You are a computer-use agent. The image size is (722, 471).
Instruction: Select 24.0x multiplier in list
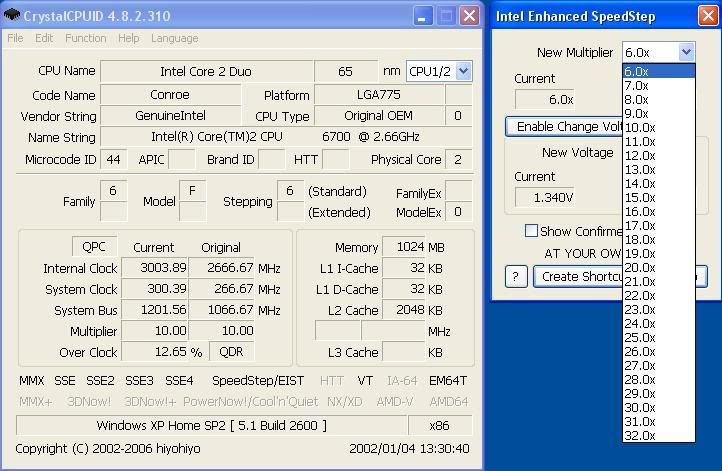[x=658, y=323]
